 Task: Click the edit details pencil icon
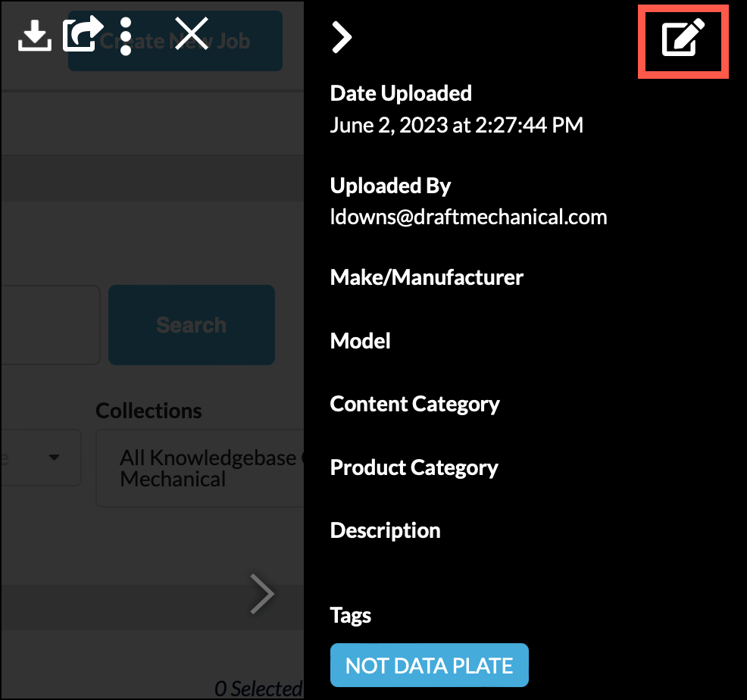pyautogui.click(x=683, y=39)
